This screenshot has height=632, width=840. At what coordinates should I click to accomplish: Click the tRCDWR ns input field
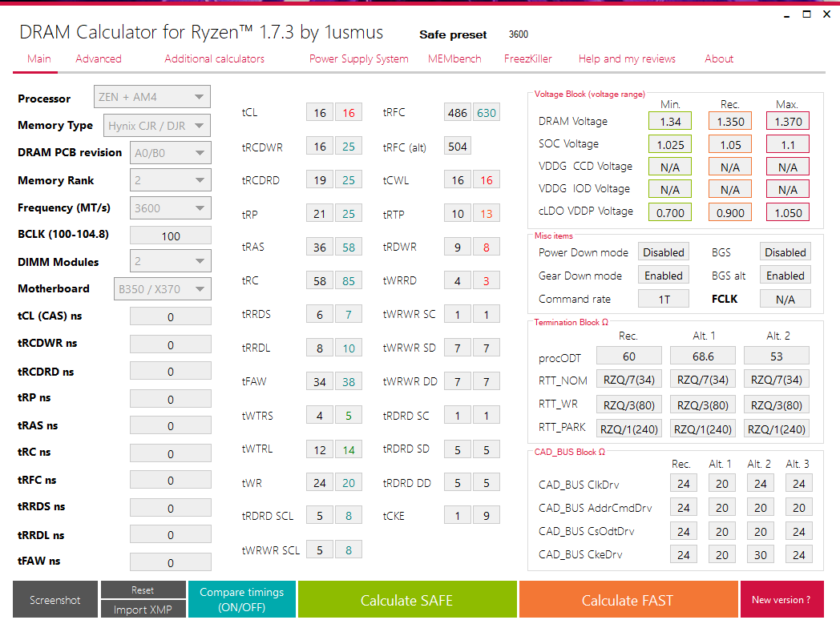tap(171, 344)
